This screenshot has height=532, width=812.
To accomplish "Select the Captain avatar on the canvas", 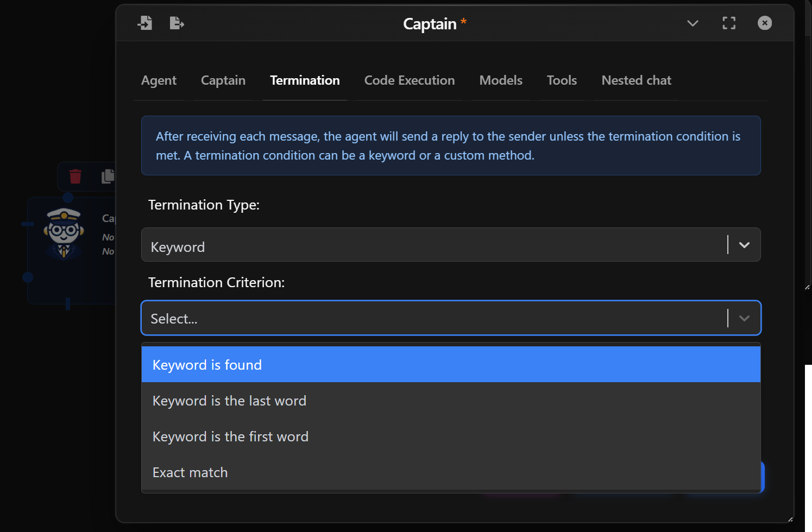I will point(65,232).
